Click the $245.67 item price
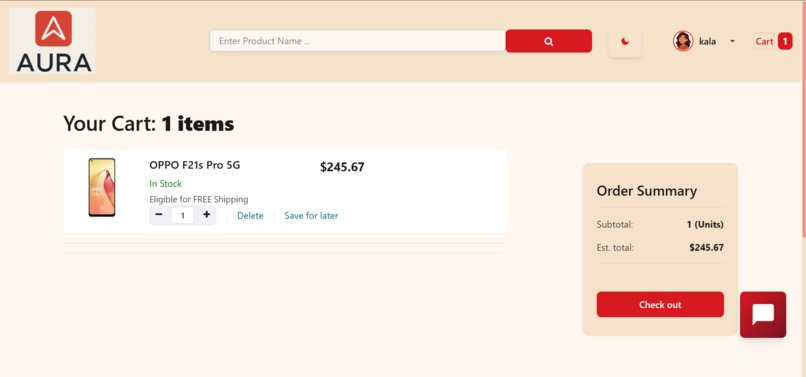Image resolution: width=806 pixels, height=377 pixels. point(342,167)
